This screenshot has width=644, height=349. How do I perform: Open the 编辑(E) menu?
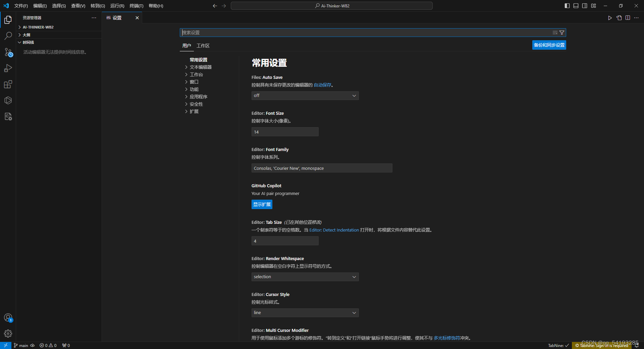pyautogui.click(x=40, y=6)
